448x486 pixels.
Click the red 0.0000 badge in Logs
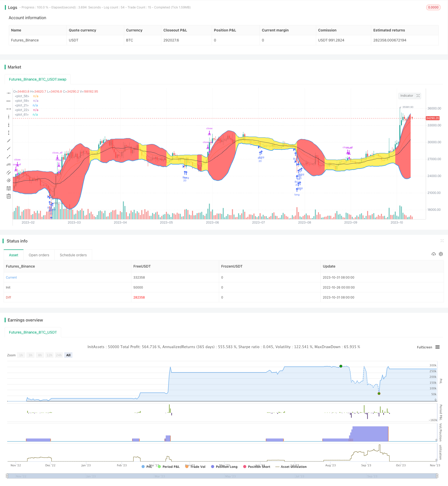[x=433, y=7]
